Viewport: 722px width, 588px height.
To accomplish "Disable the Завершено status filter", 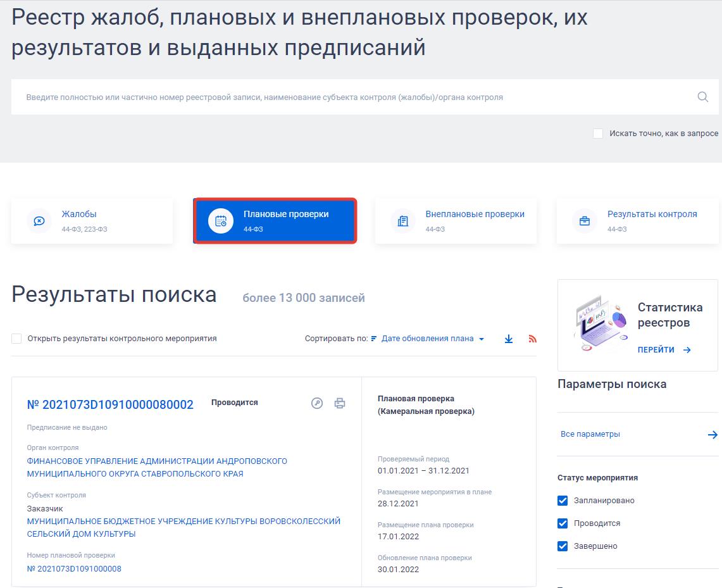I will (563, 546).
